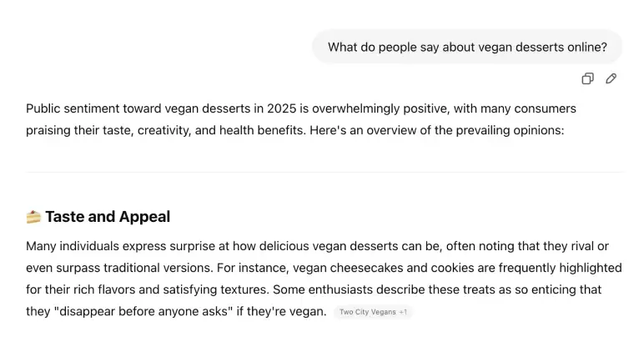The image size is (644, 352).
Task: Copy the user message with the copy icon
Action: 587,78
